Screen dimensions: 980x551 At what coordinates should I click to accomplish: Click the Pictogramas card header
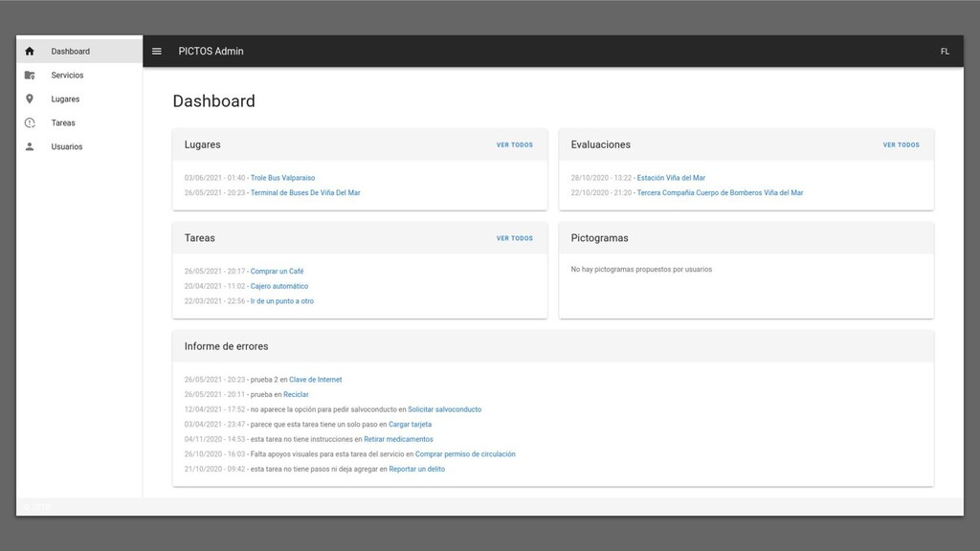coord(746,238)
